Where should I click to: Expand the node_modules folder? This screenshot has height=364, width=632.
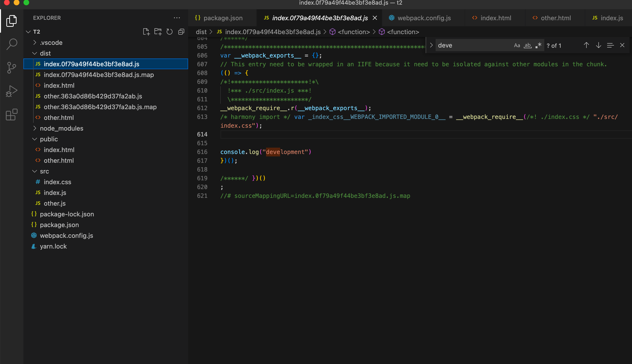pos(35,128)
